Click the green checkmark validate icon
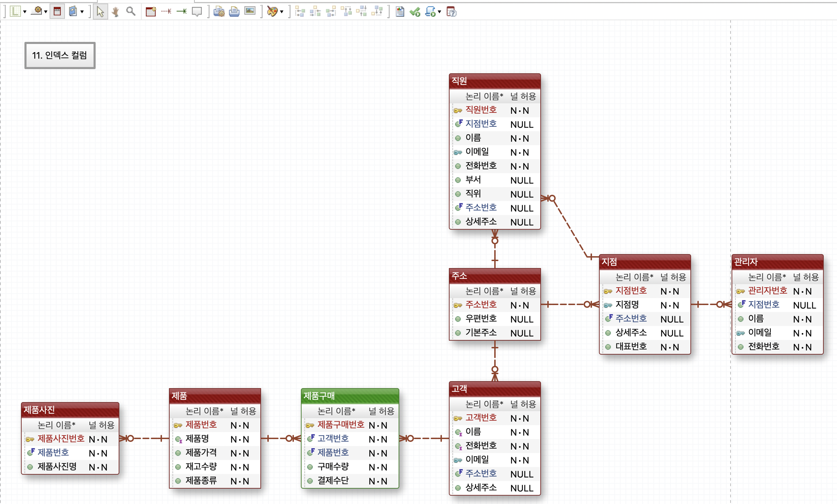837x504 pixels. [x=415, y=12]
